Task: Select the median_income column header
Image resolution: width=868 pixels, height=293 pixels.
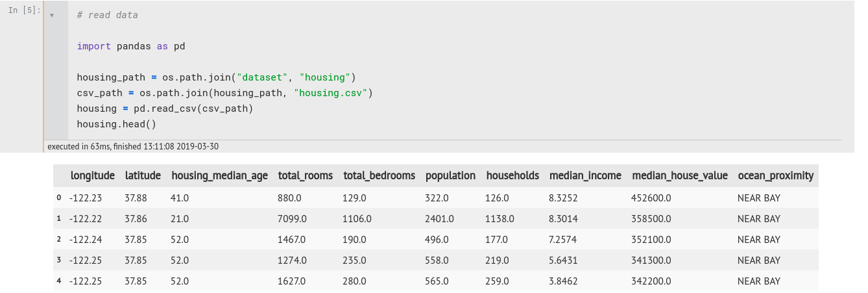Action: (x=585, y=175)
